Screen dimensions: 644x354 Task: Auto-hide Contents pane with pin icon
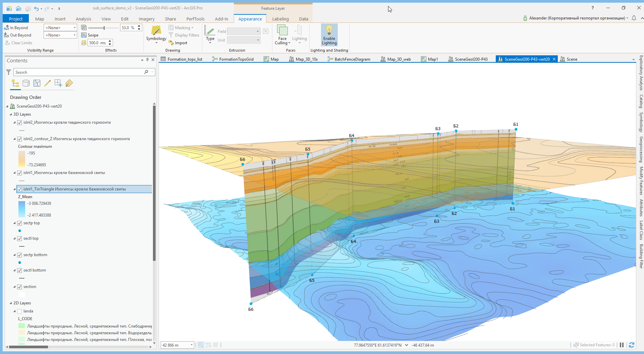point(147,60)
